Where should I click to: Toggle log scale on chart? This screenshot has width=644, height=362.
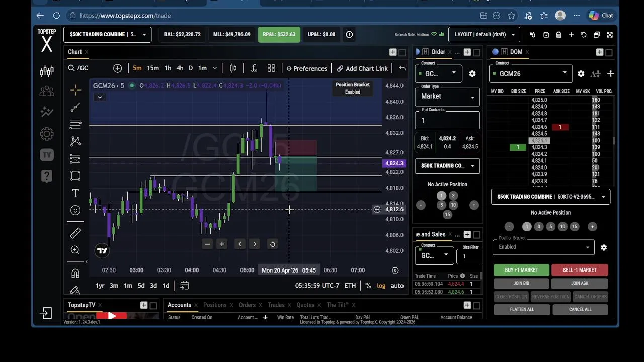coord(381,286)
